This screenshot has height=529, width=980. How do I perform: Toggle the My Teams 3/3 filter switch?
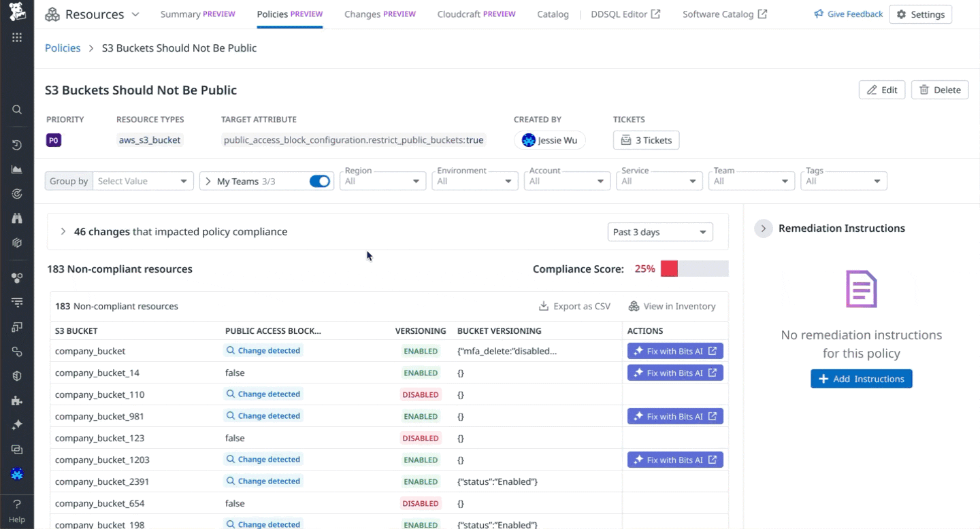[x=320, y=181]
